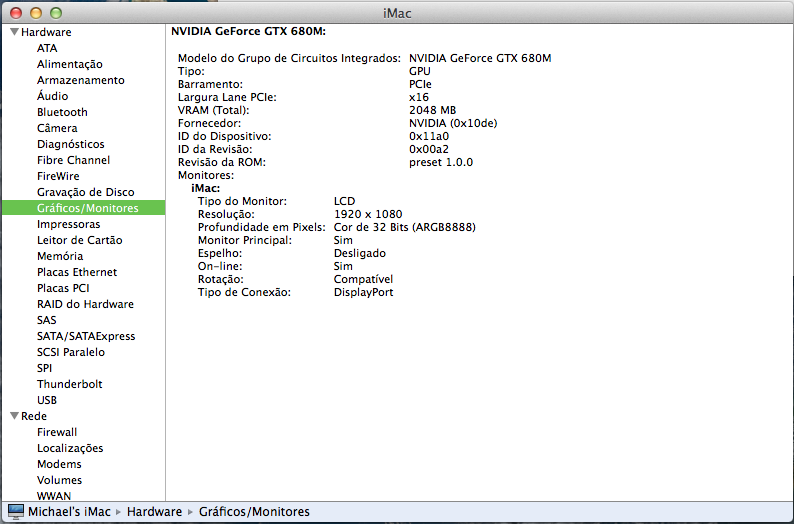Select RAID do Hardware entry
Viewport: 794px width, 524px height.
point(85,304)
